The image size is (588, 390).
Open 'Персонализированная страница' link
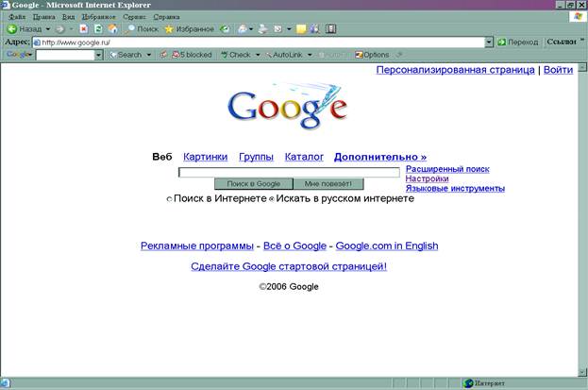click(456, 70)
